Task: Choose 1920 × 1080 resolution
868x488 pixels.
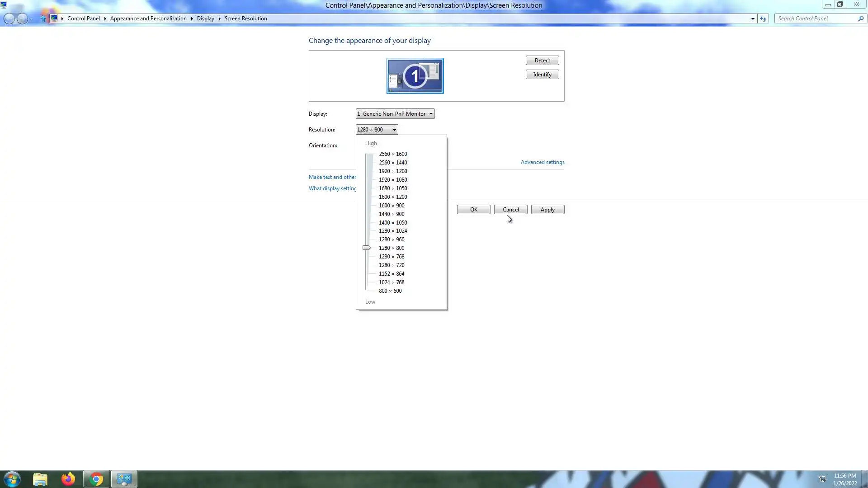Action: tap(392, 180)
